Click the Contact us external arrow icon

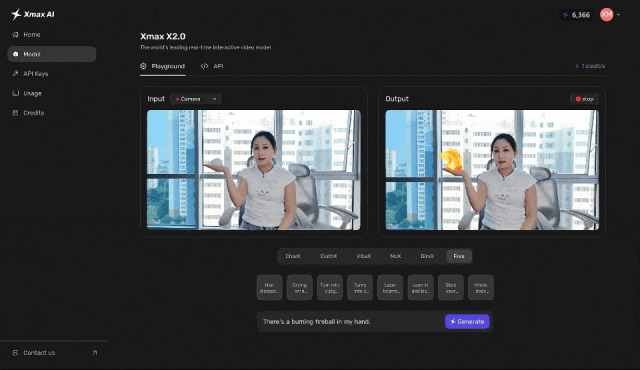(95, 352)
